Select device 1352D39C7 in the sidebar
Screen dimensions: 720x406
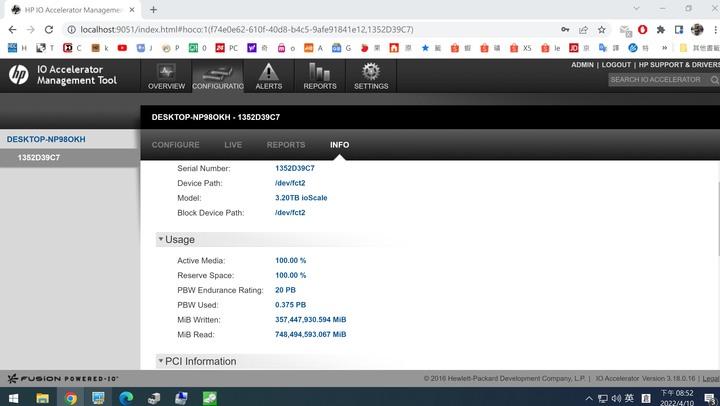[x=39, y=158]
